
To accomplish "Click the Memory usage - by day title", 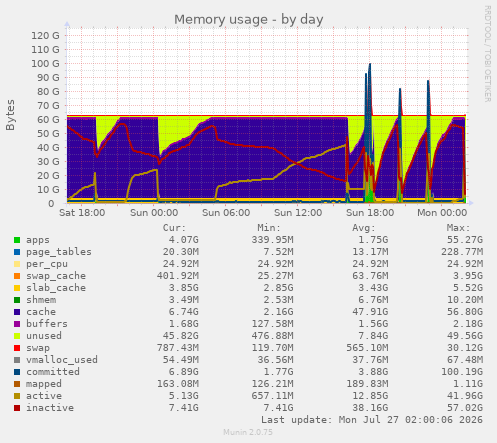I will [x=249, y=20].
